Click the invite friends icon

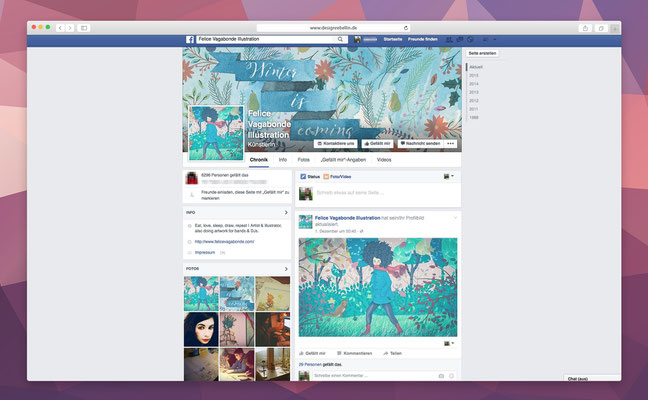click(191, 195)
